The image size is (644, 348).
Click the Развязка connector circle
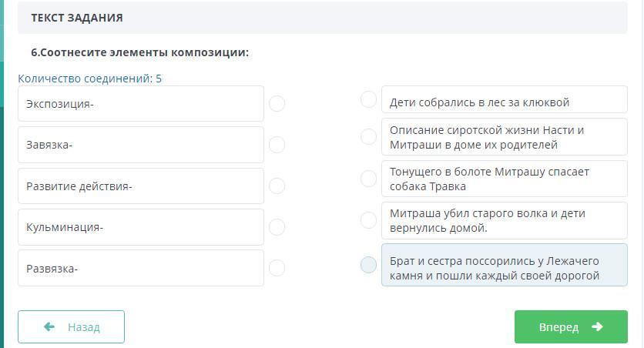click(277, 268)
